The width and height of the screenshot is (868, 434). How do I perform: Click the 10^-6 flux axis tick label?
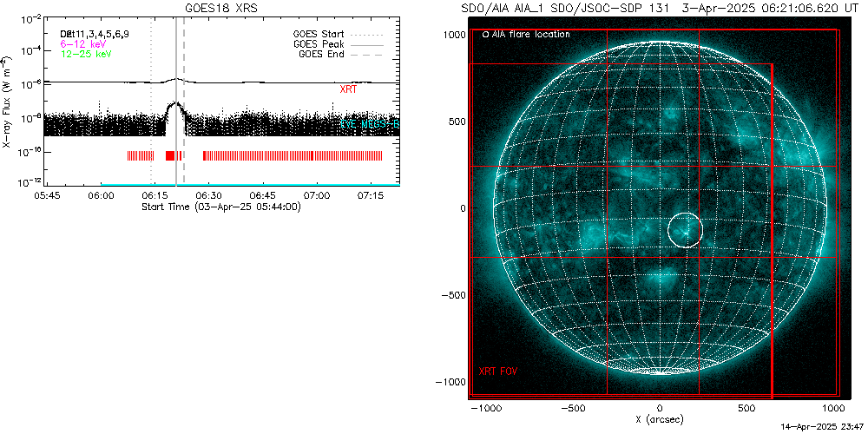[x=30, y=84]
